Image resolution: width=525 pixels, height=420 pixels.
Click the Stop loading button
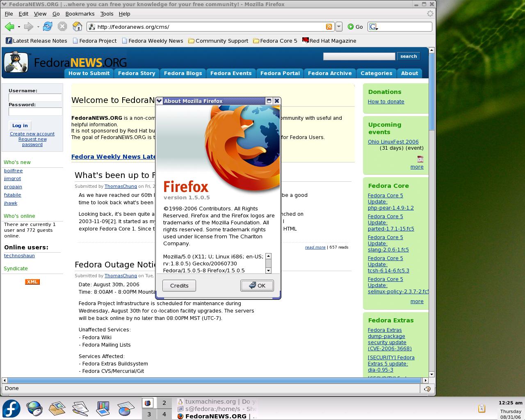tap(62, 27)
